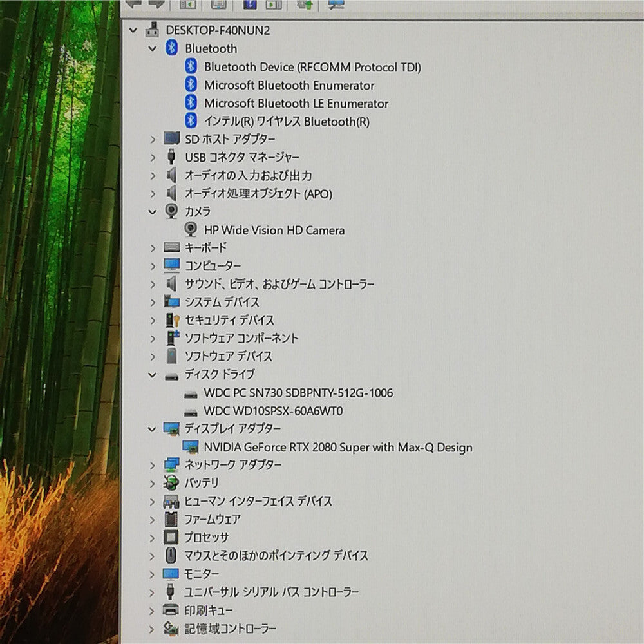This screenshot has width=644, height=644.
Task: Click the セキュリティ デバイス key icon
Action: [x=172, y=320]
